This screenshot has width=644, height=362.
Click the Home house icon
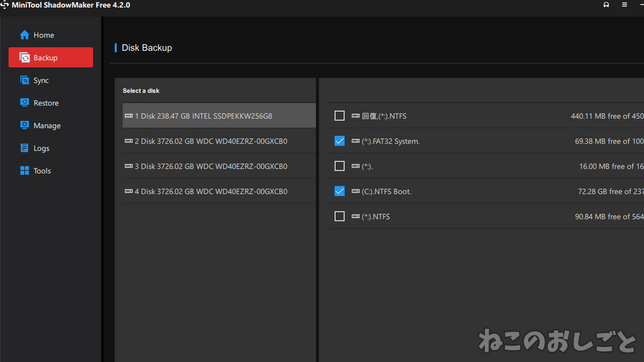(25, 35)
